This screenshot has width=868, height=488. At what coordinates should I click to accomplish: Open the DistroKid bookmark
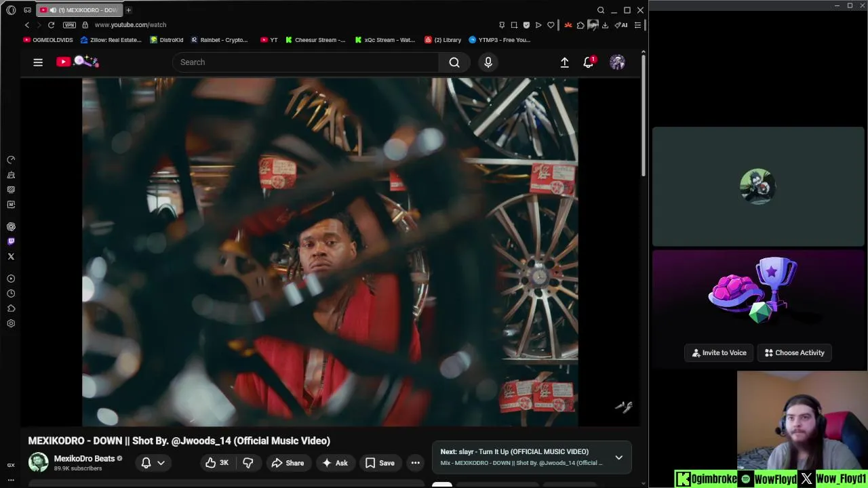(167, 40)
